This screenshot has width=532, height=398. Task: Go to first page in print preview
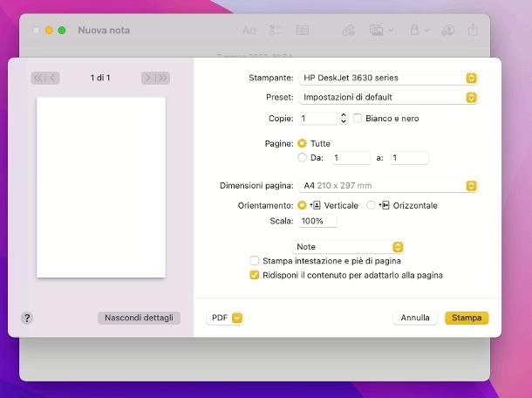[x=38, y=78]
